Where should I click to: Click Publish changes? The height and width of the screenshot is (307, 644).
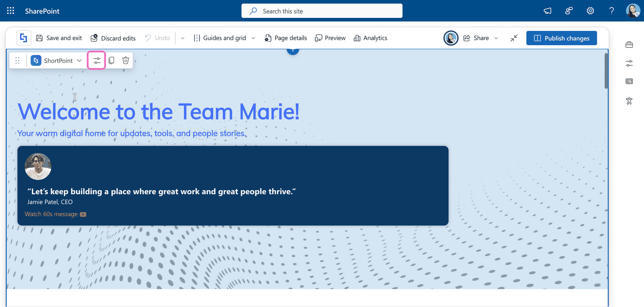[x=561, y=38]
